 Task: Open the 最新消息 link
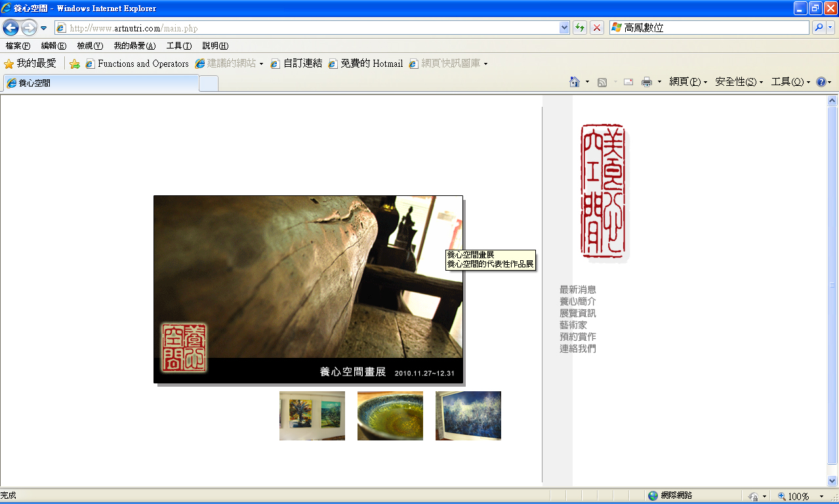(x=577, y=290)
